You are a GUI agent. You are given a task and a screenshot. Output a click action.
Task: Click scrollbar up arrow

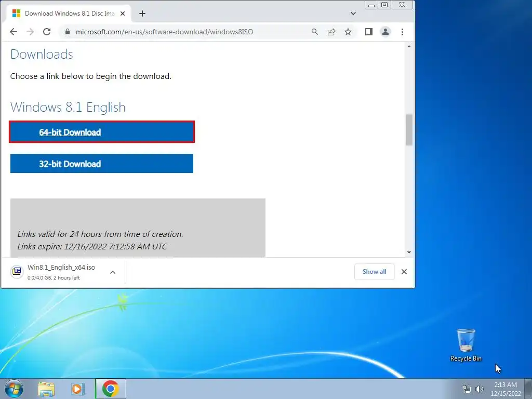[x=409, y=46]
